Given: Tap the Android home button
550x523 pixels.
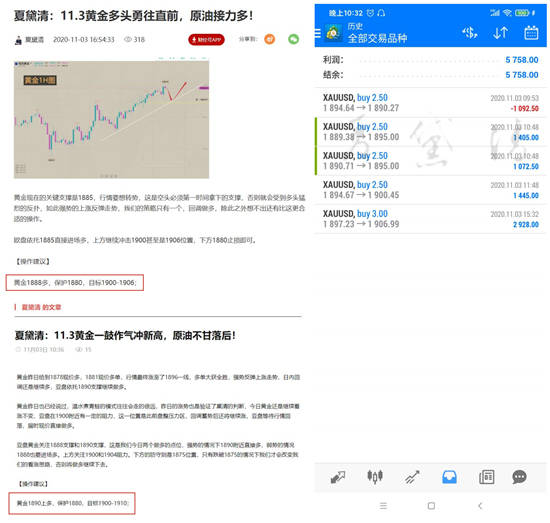Looking at the screenshot, I should pyautogui.click(x=431, y=506).
